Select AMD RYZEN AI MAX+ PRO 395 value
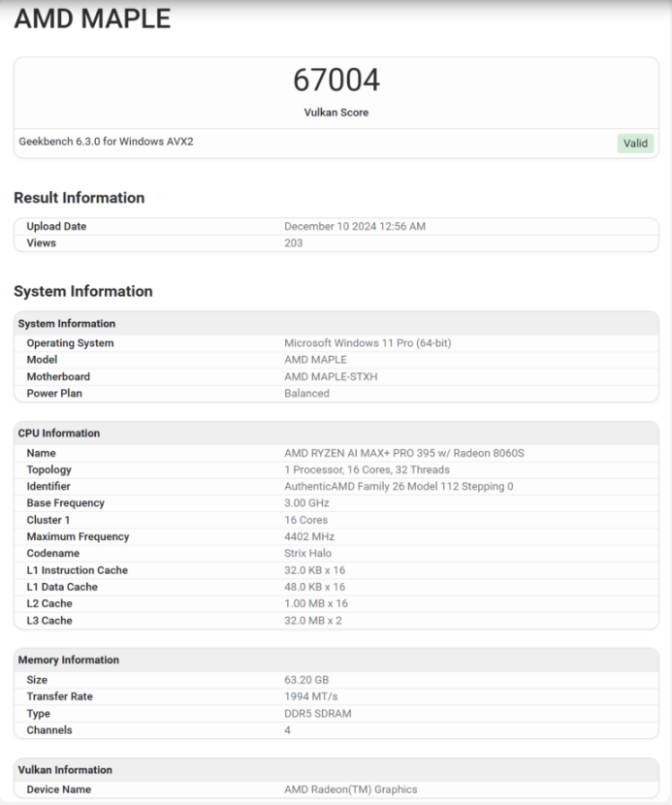Viewport: 672px width, 805px height. [404, 453]
